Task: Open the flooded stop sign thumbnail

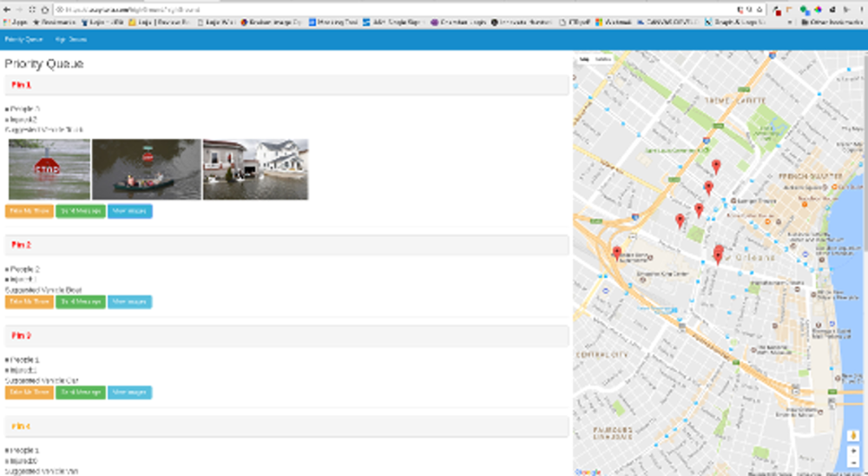Action: [49, 169]
